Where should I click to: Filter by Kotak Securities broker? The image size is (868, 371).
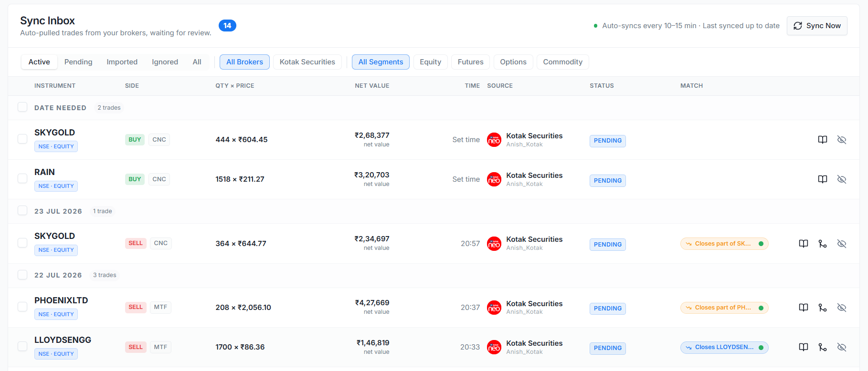(x=307, y=62)
